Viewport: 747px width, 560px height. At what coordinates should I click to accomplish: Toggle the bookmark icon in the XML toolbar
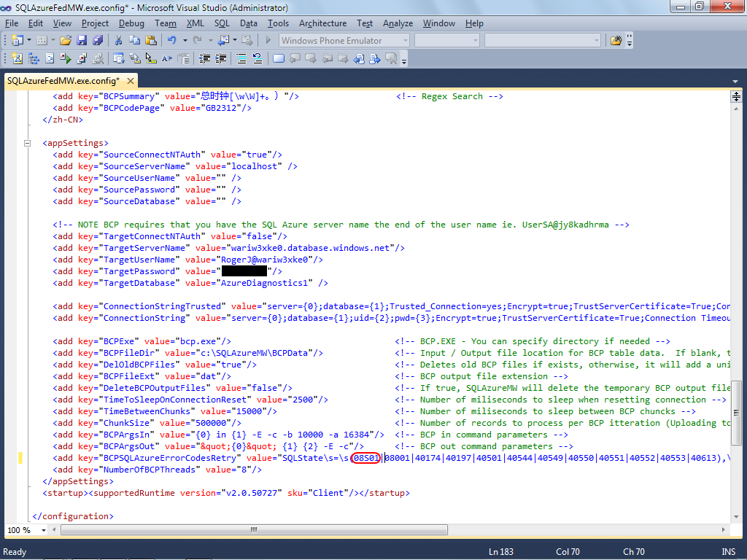[x=279, y=58]
